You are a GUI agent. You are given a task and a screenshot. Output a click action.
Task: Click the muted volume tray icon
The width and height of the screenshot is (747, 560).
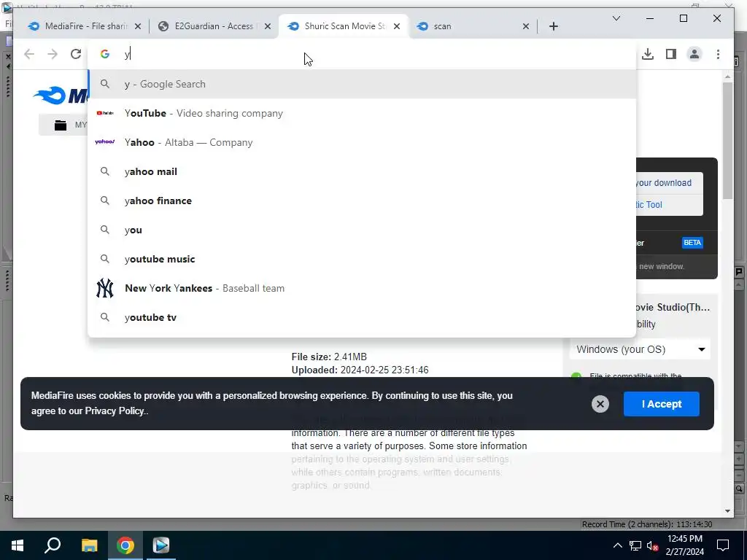click(x=652, y=545)
